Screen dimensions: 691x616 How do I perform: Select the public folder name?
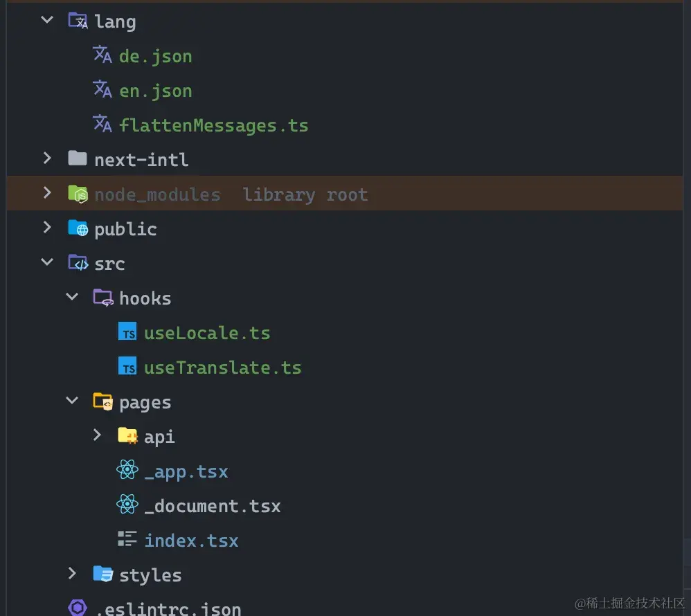(125, 229)
